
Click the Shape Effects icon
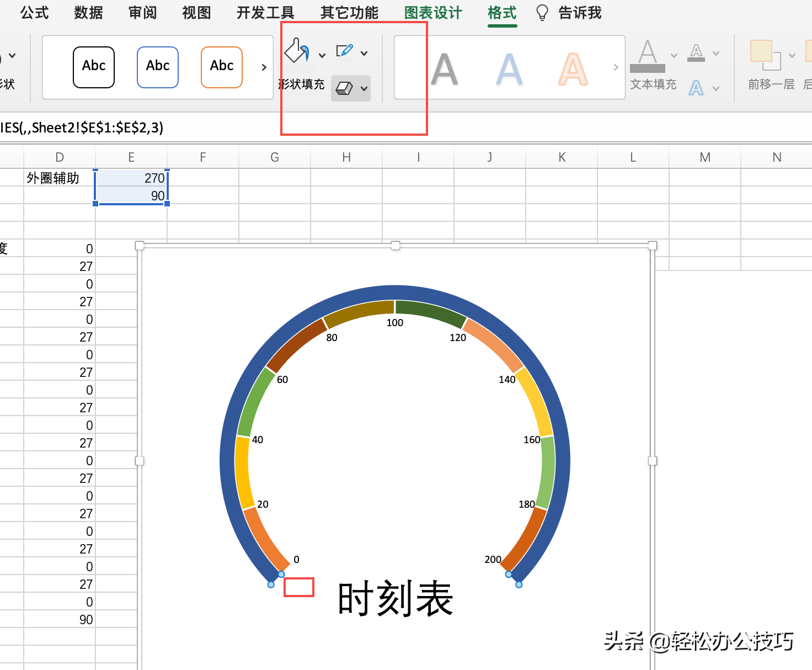click(344, 88)
